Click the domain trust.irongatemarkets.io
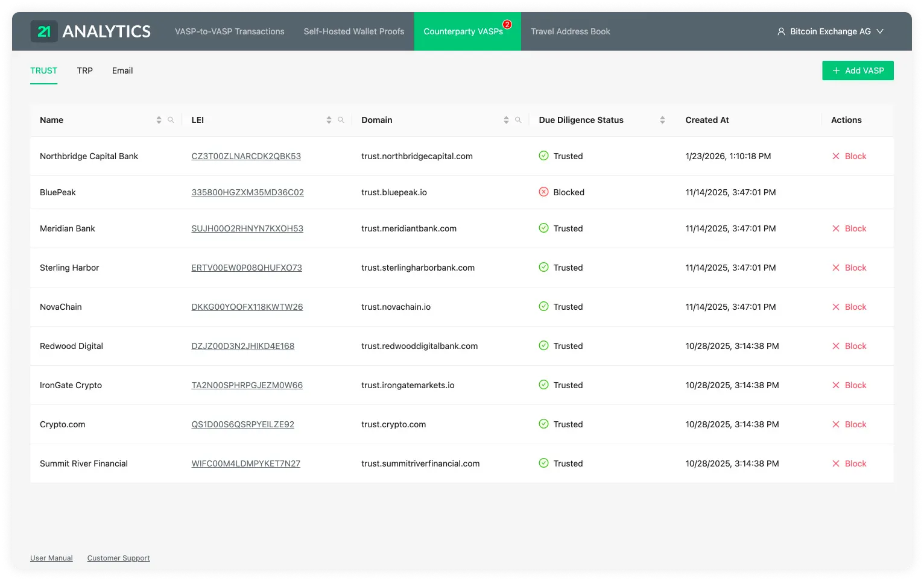The image size is (924, 581). click(x=408, y=385)
